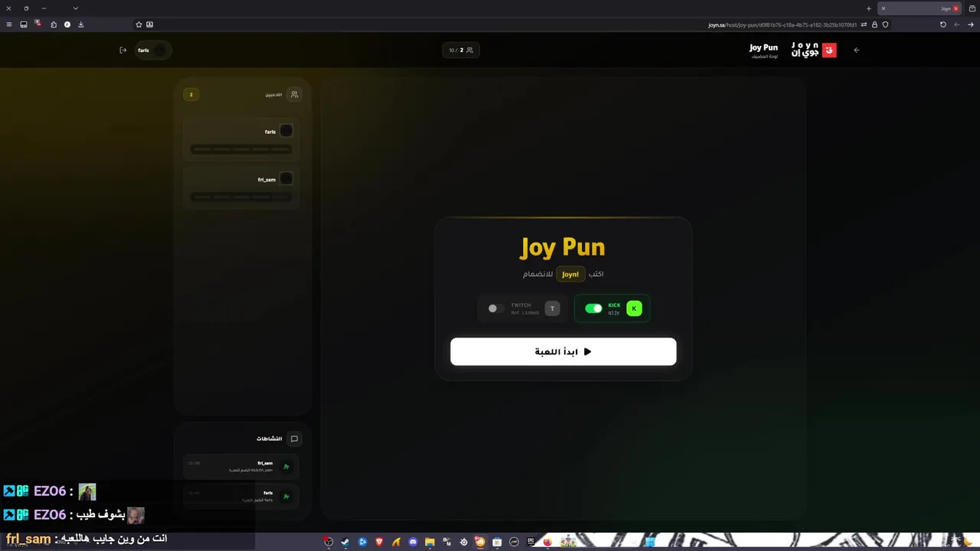Close the Joyn browser tab
980x551 pixels.
(883, 8)
